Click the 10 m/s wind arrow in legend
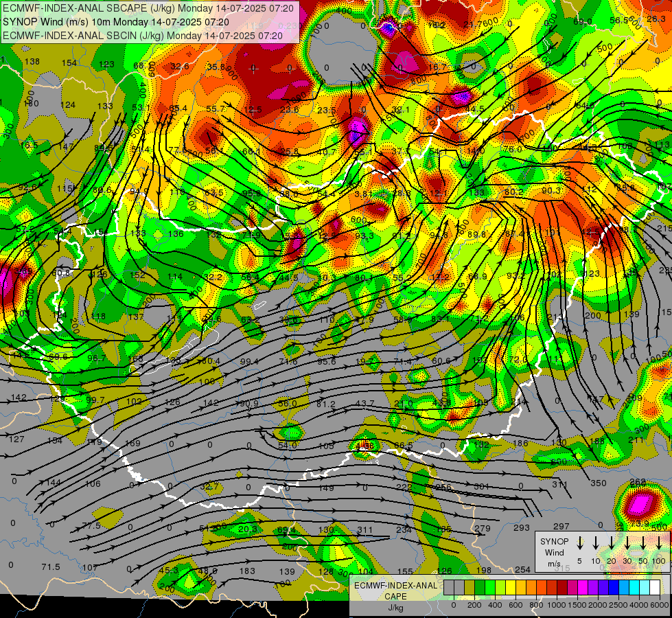The width and height of the screenshot is (672, 618). click(x=595, y=543)
